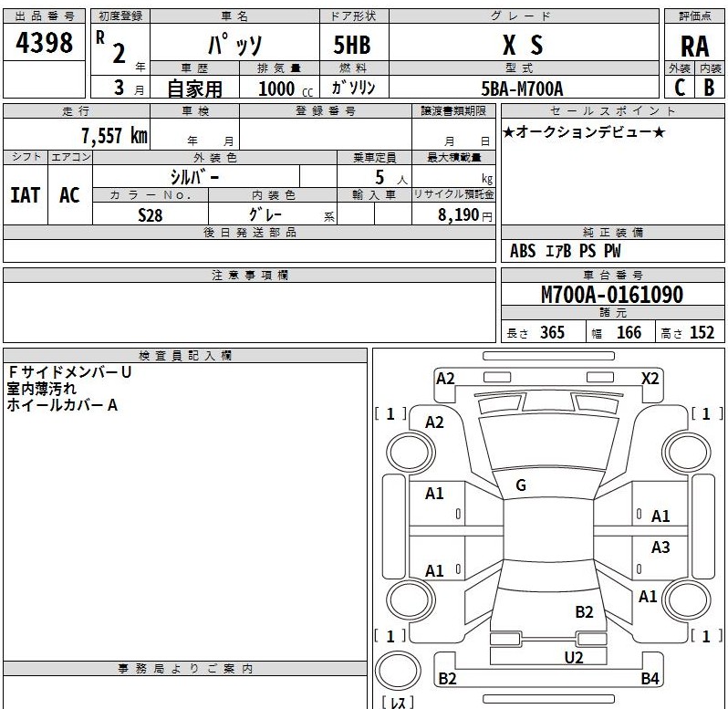Select the height value 152
728x709 pixels.
(702, 332)
